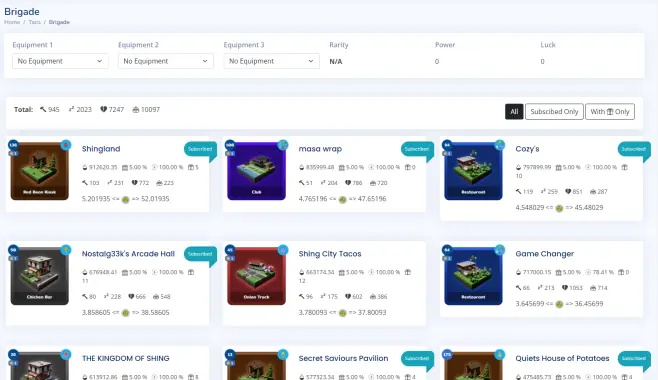Click the luck icon beside 228 on Arcade Hall
658x380 pixels.
pyautogui.click(x=107, y=296)
